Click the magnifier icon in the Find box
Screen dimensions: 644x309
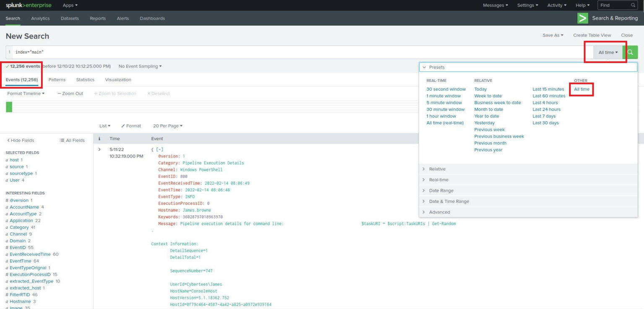(632, 5)
